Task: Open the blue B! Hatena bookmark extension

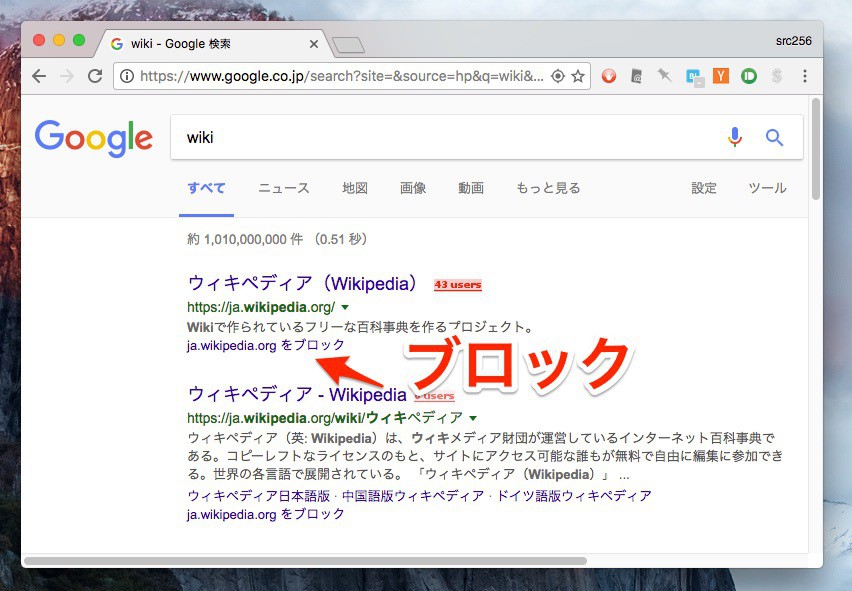Action: coord(694,77)
